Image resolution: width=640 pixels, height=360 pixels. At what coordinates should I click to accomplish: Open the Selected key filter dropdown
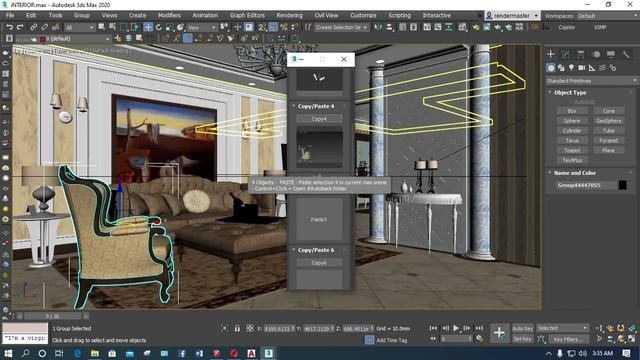pyautogui.click(x=562, y=328)
